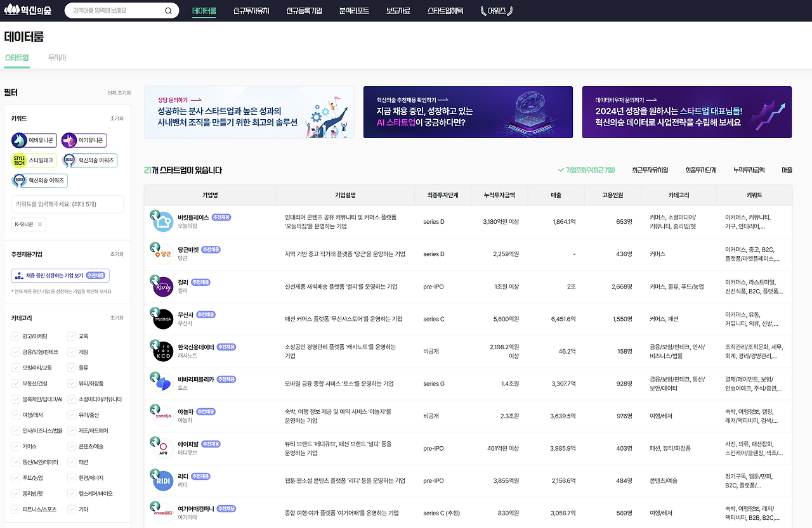Sort by 기업조회수(최근 7일)
The height and width of the screenshot is (528, 812).
[586, 170]
